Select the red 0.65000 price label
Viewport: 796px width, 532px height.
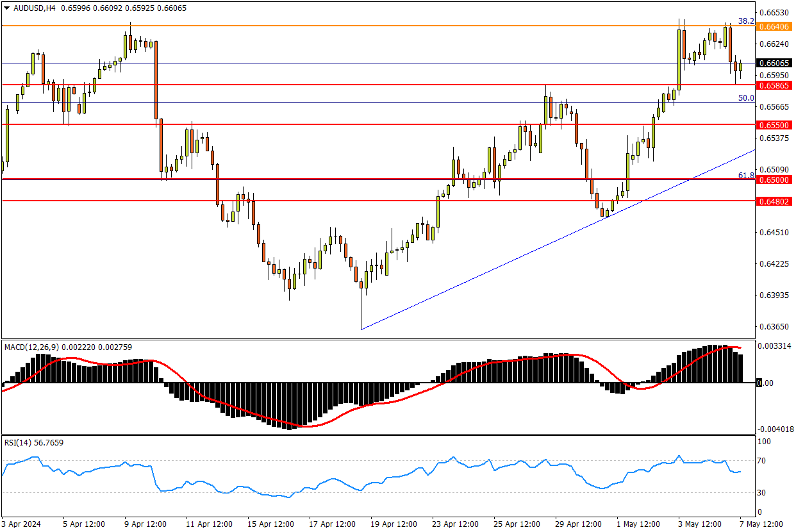[x=775, y=180]
